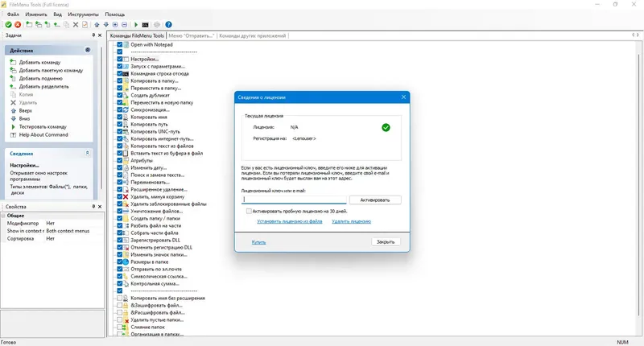Check Копировать имя без расширения checkbox
Screen dimensions: 644x346
coord(120,298)
